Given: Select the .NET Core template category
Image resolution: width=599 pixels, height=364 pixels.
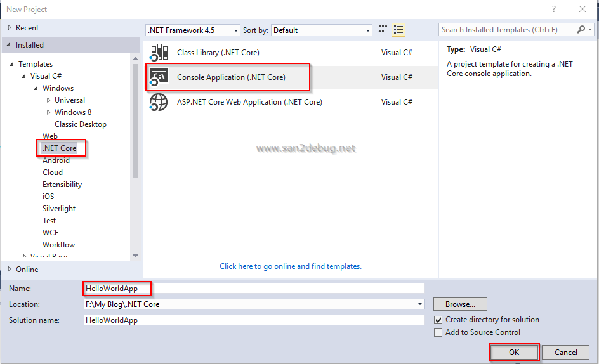Looking at the screenshot, I should click(59, 148).
